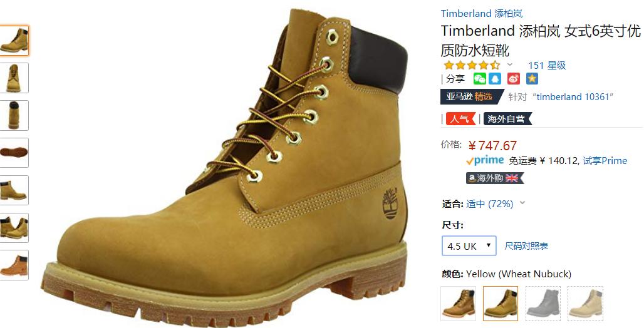Click the 海外购 UK flag badge

point(495,178)
